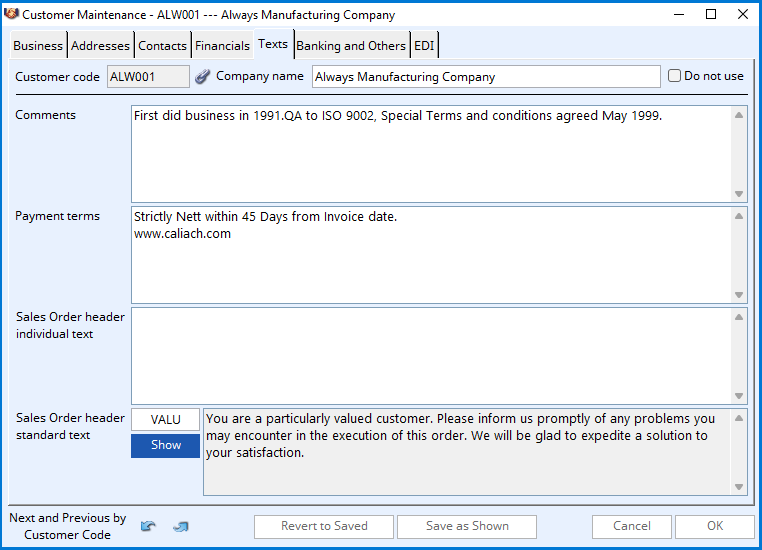Click Payment terms scrollbar down arrow

[x=739, y=295]
